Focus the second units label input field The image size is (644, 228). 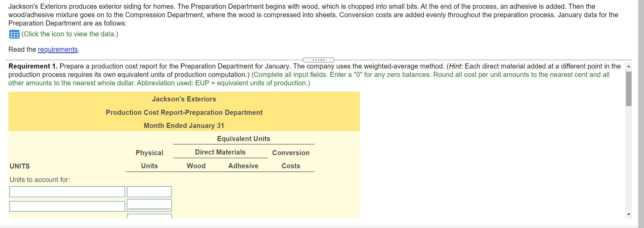(67, 206)
